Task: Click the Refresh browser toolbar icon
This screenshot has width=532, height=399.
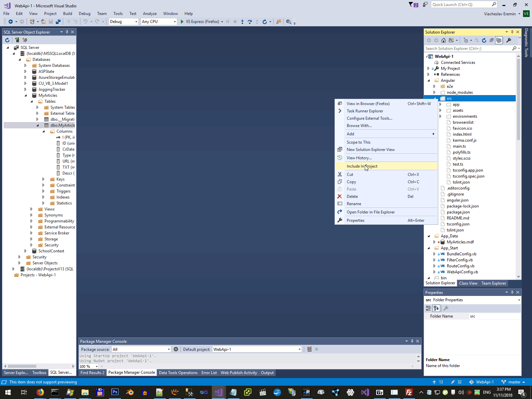Action: tap(265, 22)
